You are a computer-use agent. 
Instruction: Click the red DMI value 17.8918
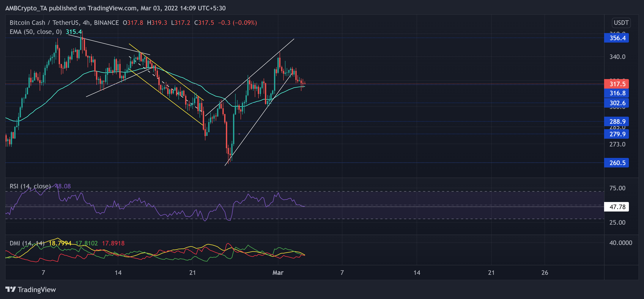[113, 243]
